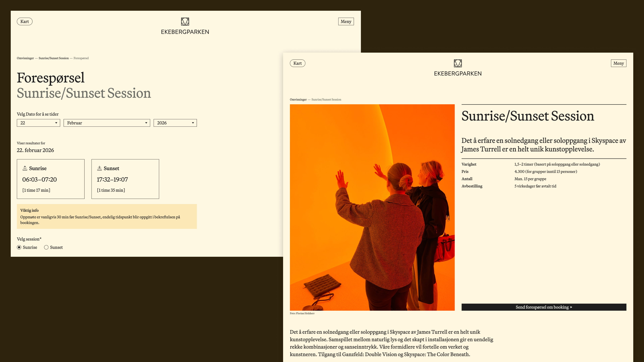Select the Sunrise session radio button
644x362 pixels.
click(19, 247)
